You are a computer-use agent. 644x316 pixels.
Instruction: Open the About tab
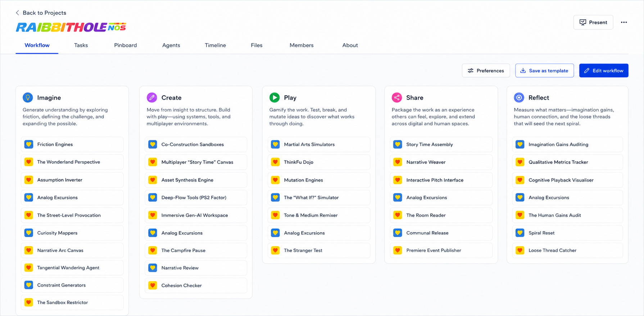[350, 45]
